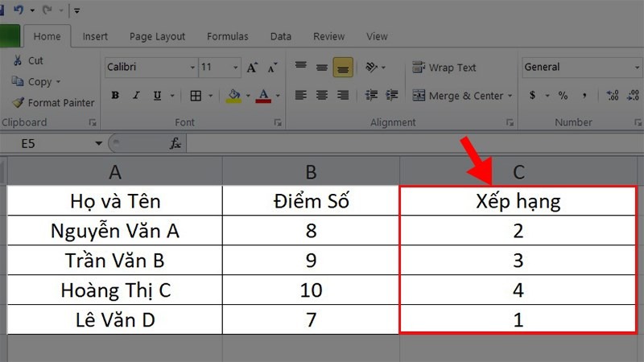
Task: Click the Insert Function fx icon
Action: coord(175,144)
